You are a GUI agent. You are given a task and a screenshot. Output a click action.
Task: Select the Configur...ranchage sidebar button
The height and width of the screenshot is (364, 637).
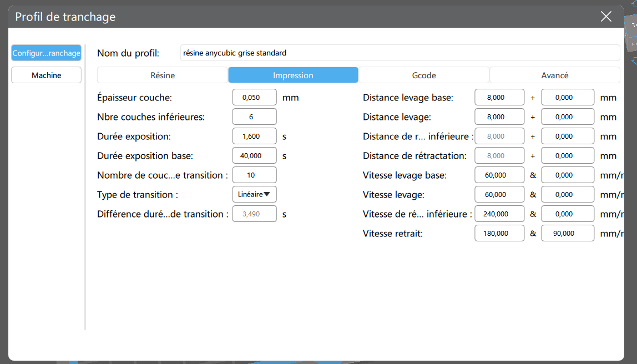click(x=46, y=53)
